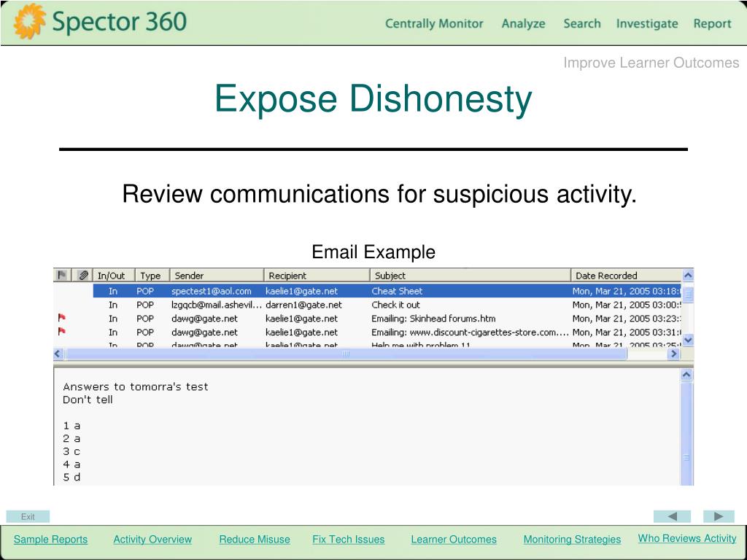
Task: Click sender dawg@gate.net in Skinhead forums row
Action: pyautogui.click(x=204, y=319)
